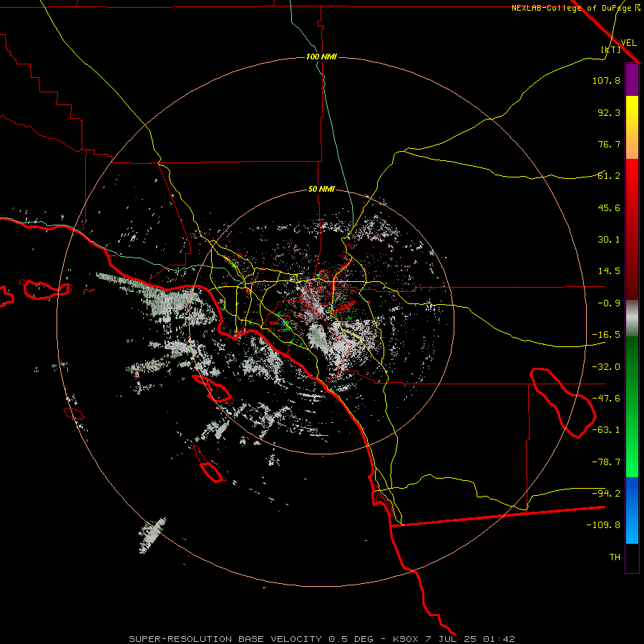Click the purple segment of color bar

[632, 79]
